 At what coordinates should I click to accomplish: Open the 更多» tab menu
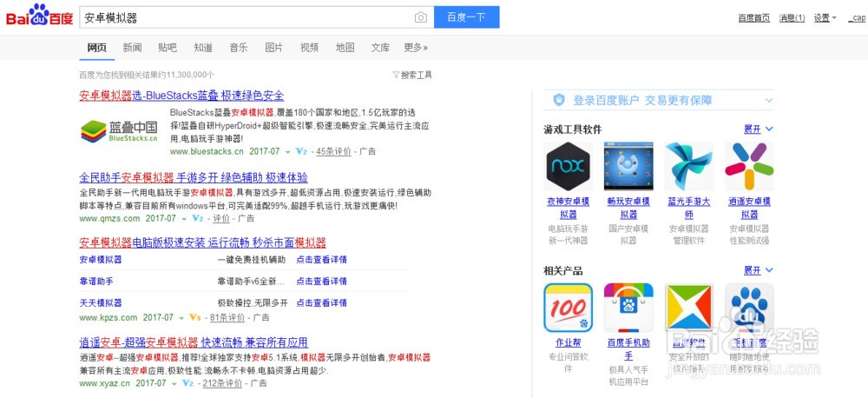click(416, 48)
